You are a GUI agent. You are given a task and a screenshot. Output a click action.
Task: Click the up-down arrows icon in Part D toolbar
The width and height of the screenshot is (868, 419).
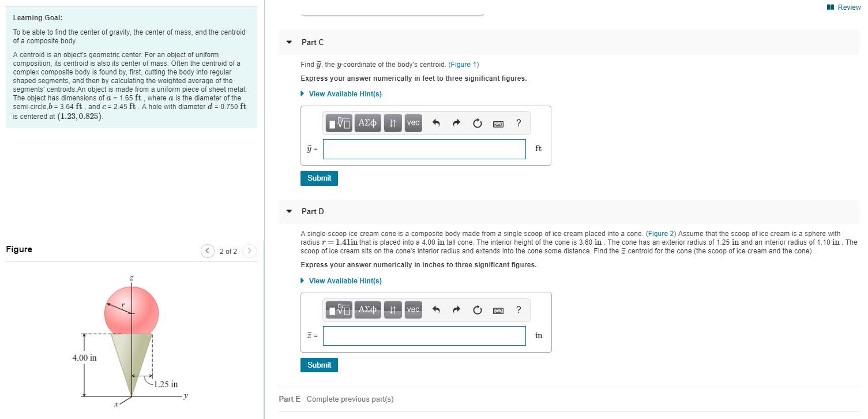click(x=393, y=310)
